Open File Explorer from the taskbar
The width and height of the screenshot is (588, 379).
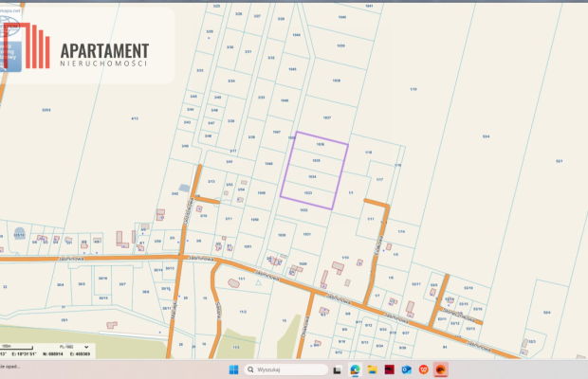point(372,368)
